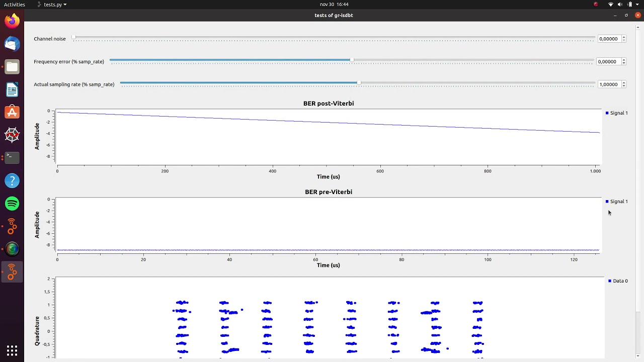Click the Actual sampling rate slider handle

(358, 82)
